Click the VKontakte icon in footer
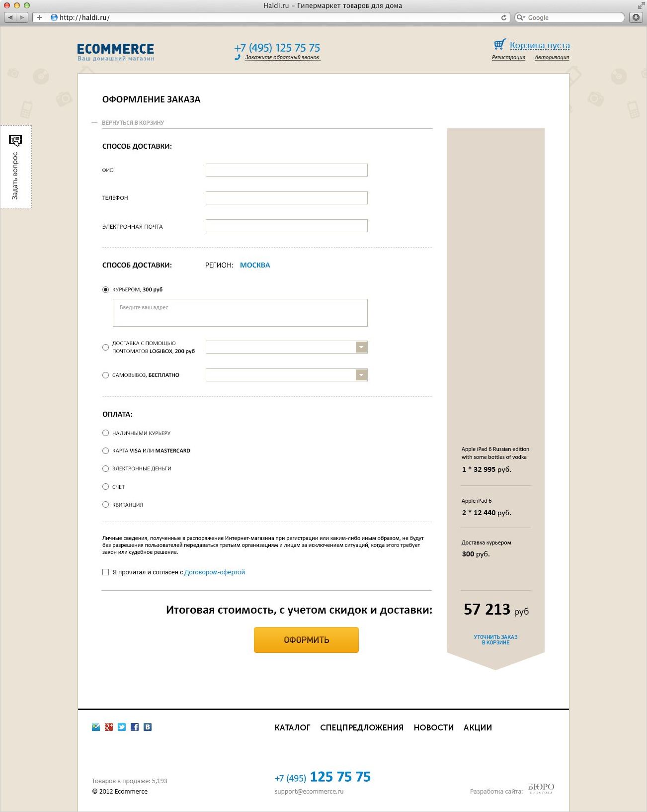Viewport: 647px width, 812px height. pyautogui.click(x=148, y=727)
